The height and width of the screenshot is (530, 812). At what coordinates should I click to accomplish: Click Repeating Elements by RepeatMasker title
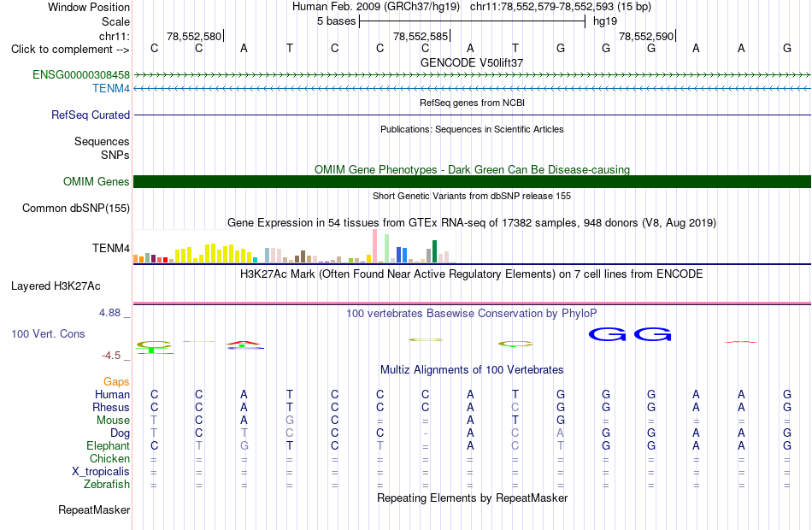472,498
